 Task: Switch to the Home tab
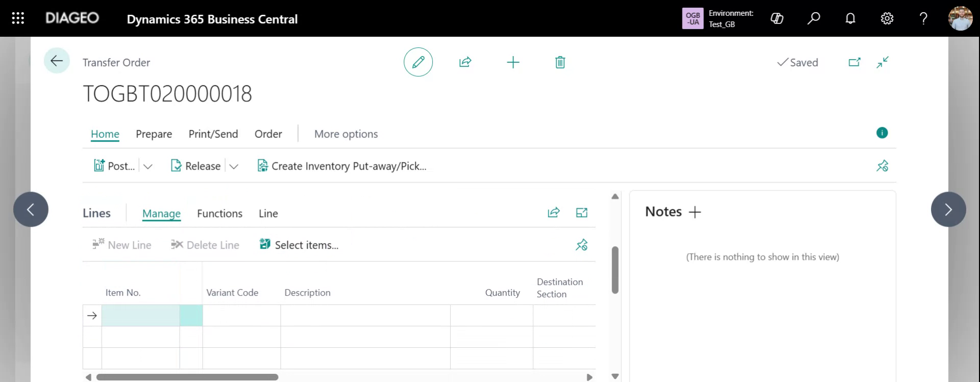(x=105, y=134)
